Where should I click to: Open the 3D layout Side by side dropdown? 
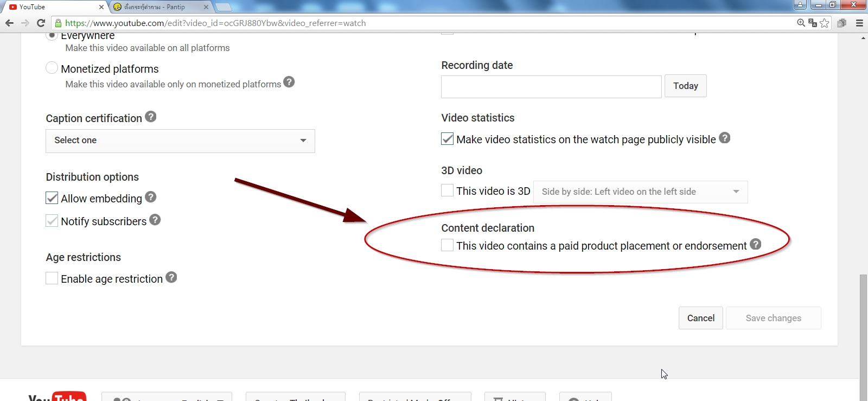click(641, 192)
